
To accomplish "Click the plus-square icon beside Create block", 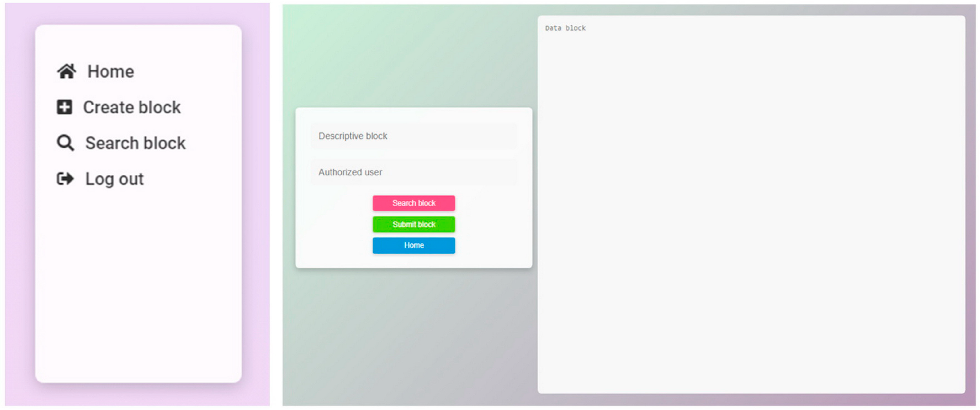I will [x=64, y=107].
